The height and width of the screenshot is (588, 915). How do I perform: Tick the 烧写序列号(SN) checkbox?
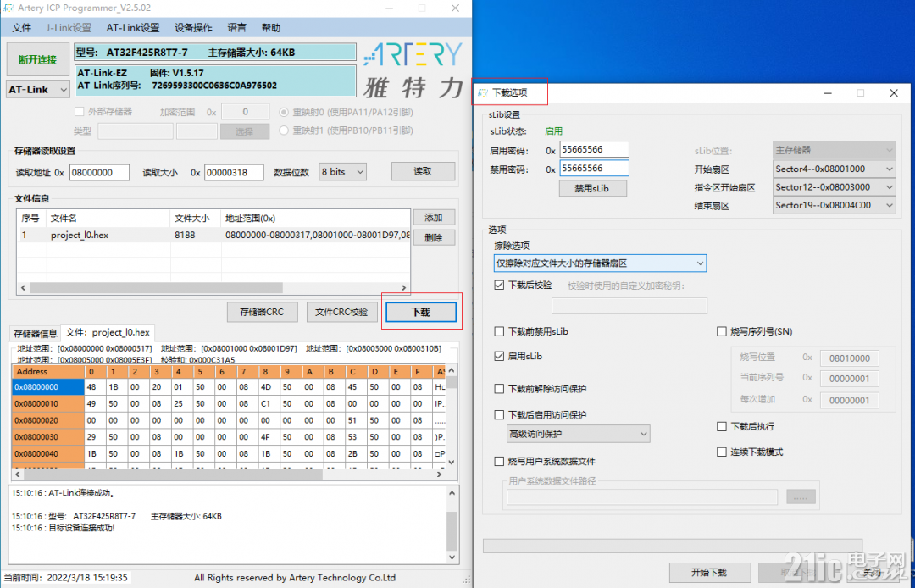point(721,331)
